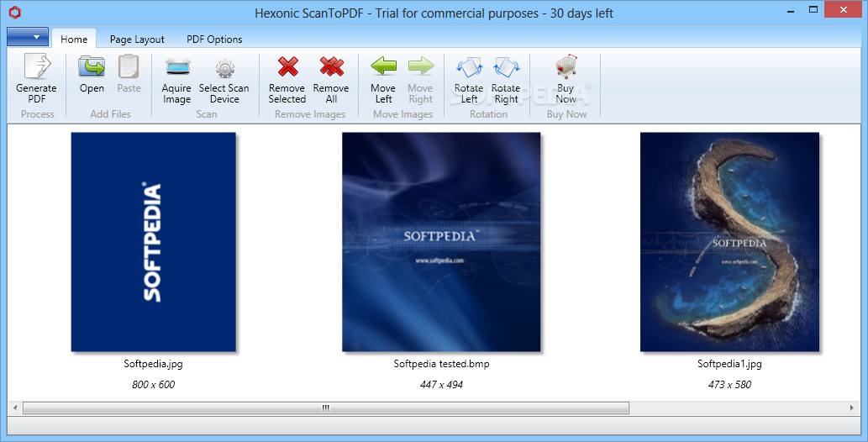Click the Move Right arrow icon
The width and height of the screenshot is (868, 442).
coord(421,66)
